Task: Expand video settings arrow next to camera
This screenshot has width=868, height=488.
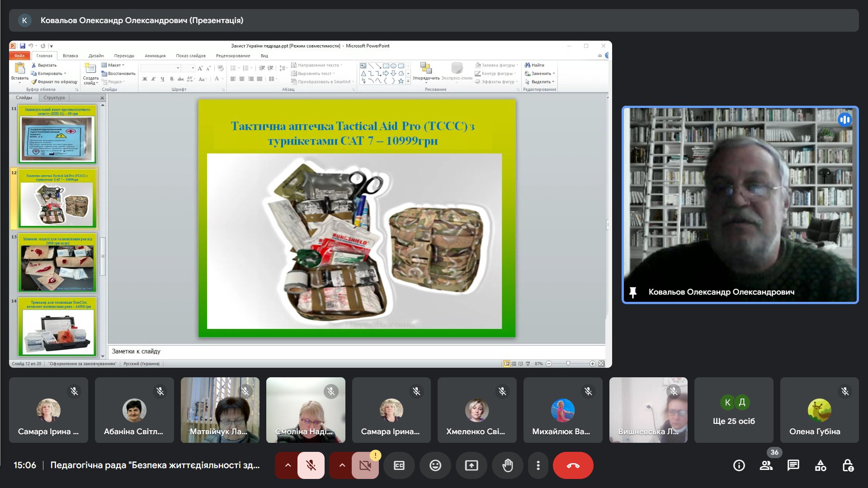Action: click(342, 465)
